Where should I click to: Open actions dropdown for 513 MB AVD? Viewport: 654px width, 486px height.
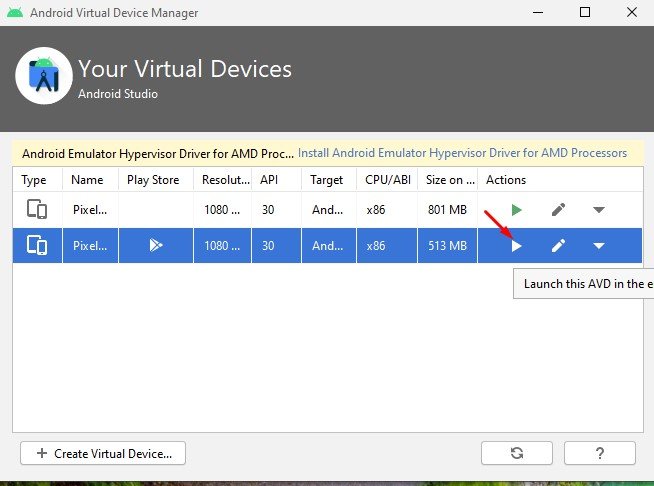(599, 246)
